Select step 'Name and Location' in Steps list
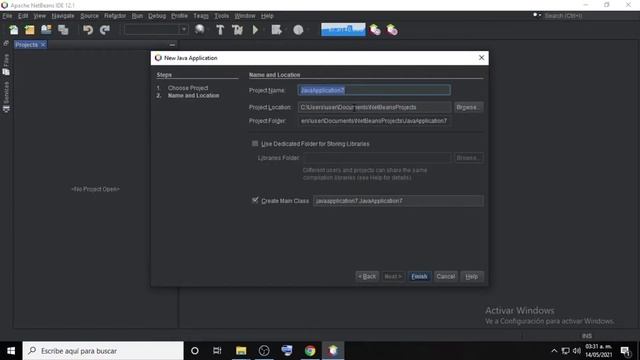This screenshot has width=640, height=360. tap(193, 96)
